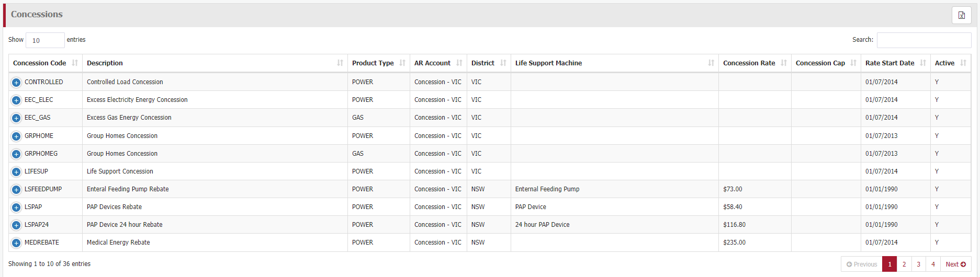Viewport: 980px width, 277px height.
Task: Click the Previous page button
Action: pos(861,264)
